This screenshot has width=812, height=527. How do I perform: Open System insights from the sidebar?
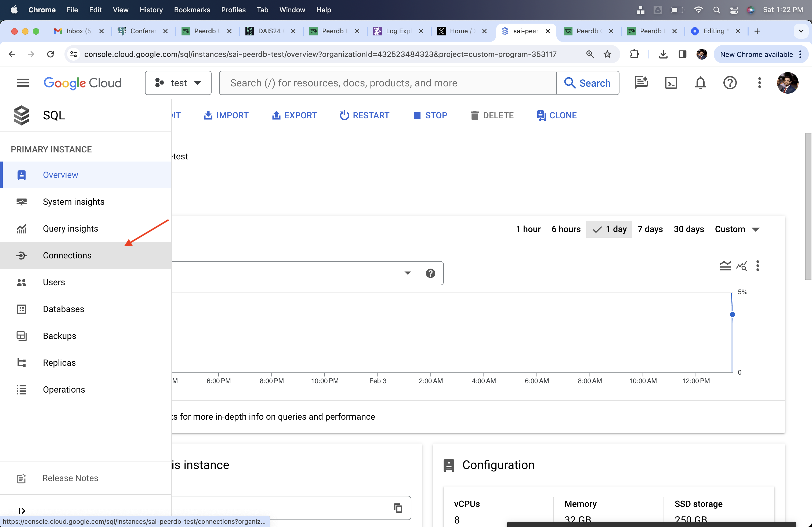click(73, 202)
